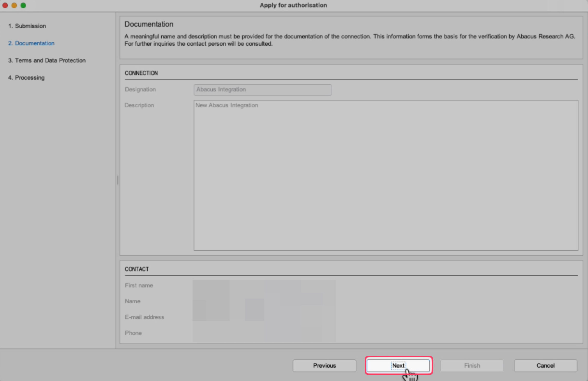This screenshot has height=381, width=588.
Task: Click the First name label
Action: 139,285
